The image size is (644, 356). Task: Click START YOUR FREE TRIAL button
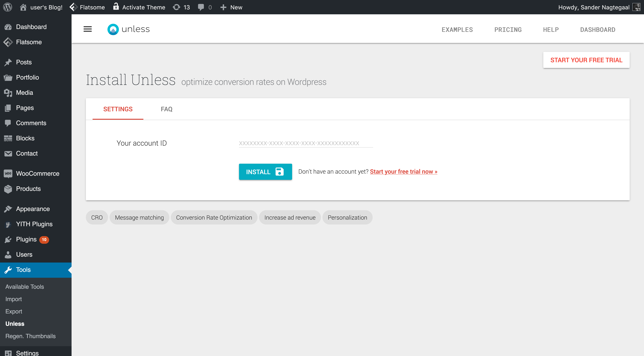[586, 60]
